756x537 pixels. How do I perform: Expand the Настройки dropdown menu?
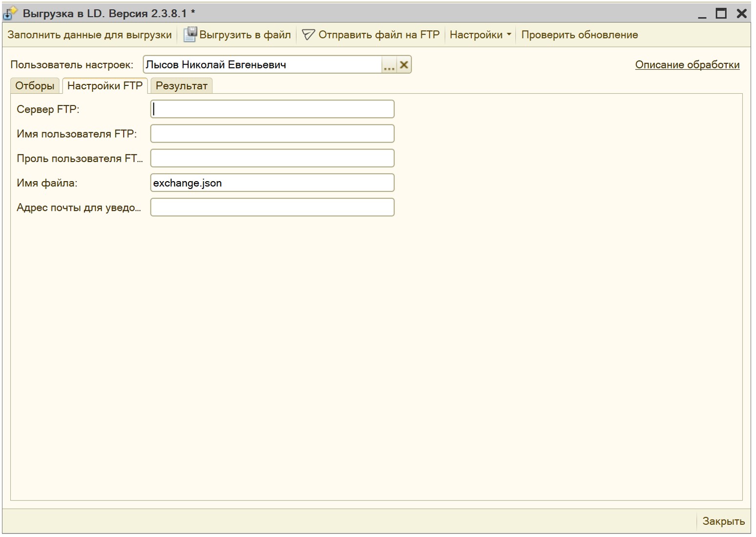[x=480, y=35]
